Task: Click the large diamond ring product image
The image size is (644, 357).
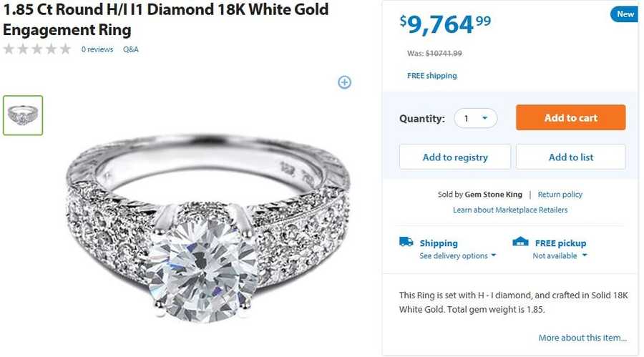Action: pos(208,229)
